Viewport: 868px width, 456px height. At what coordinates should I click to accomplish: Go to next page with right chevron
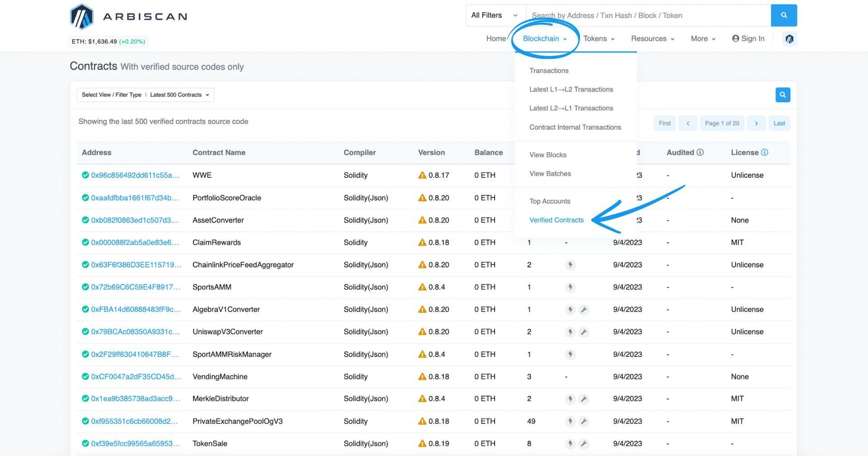tap(756, 123)
